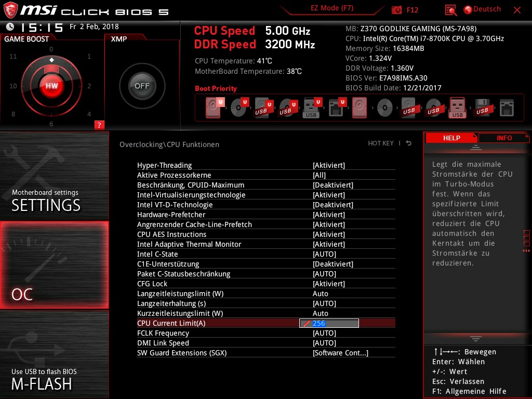Image resolution: width=532 pixels, height=399 pixels.
Task: Select the CPU AES Instructions row
Action: click(266, 234)
